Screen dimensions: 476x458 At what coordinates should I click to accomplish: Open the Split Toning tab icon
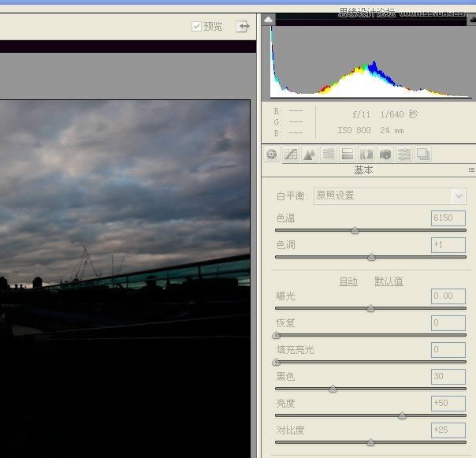[x=348, y=155]
